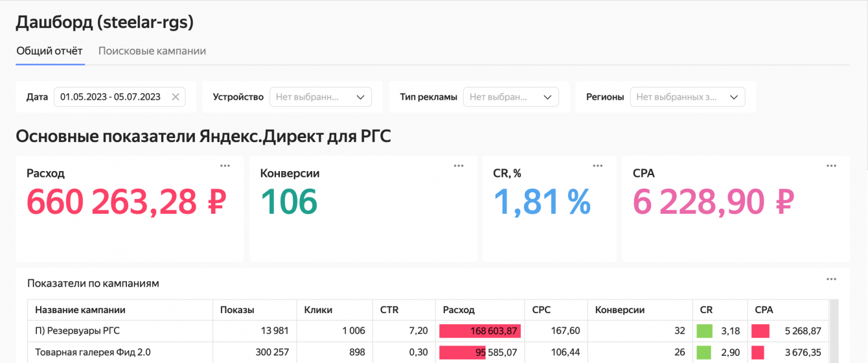Click the CTR cell 7,20
Viewport: 868px width, 363px height.
point(418,331)
